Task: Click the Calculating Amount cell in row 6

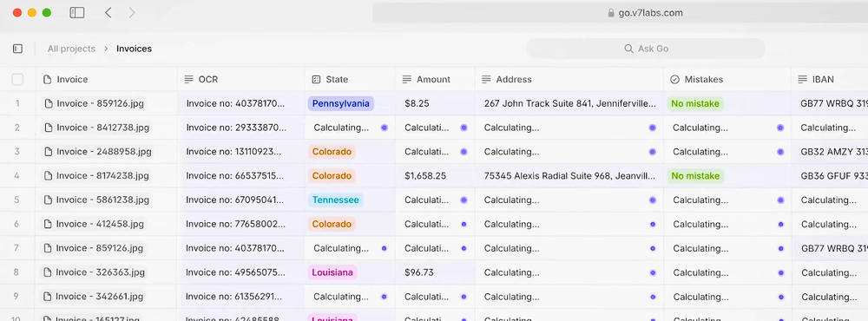Action: pos(435,224)
